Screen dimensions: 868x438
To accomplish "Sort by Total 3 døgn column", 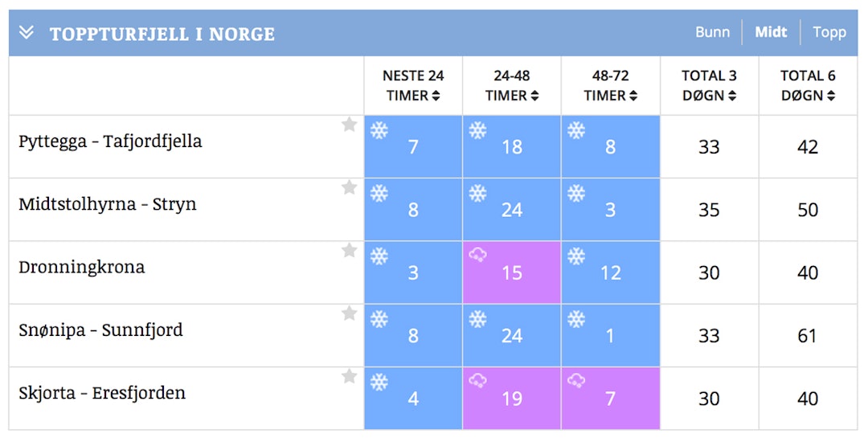I will [709, 86].
